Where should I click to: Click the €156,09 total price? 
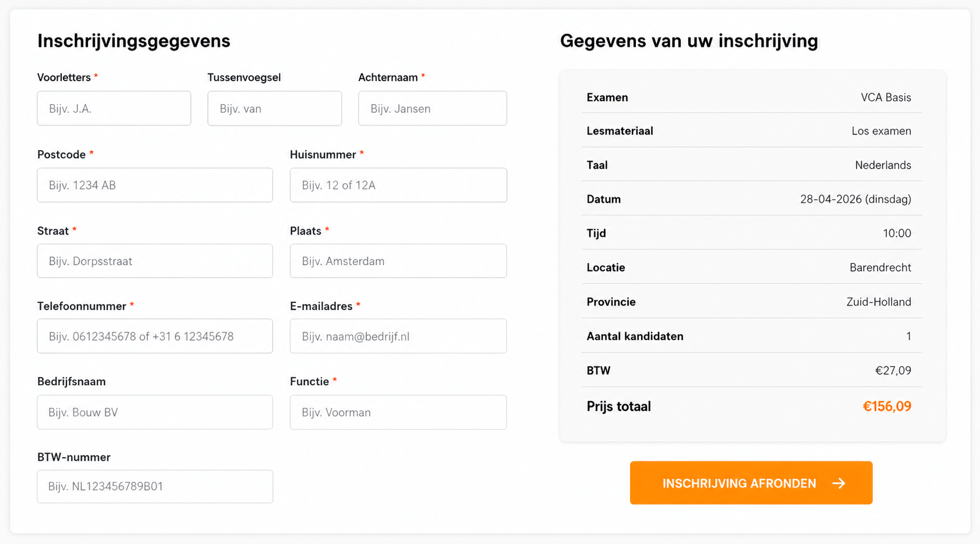pos(886,406)
